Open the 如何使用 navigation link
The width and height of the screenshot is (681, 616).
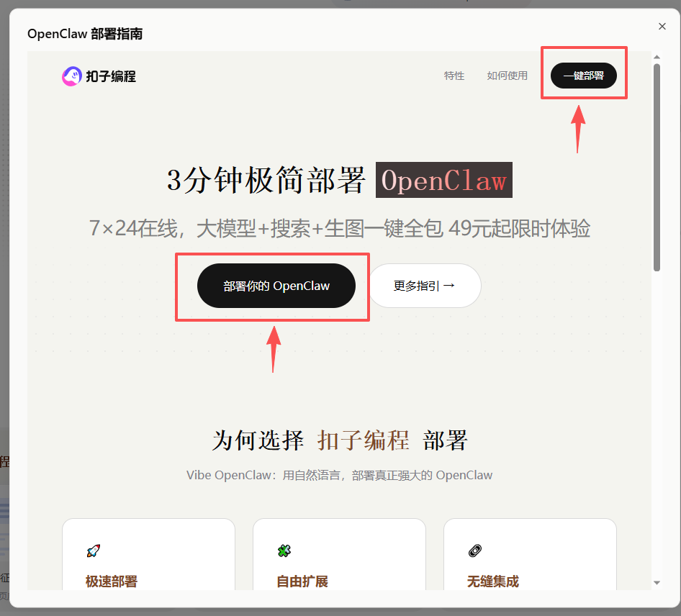point(507,76)
